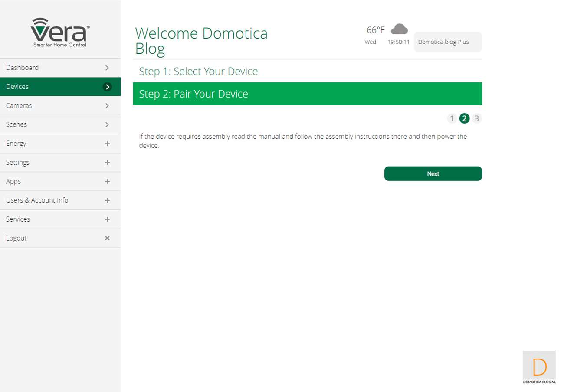
Task: Select wizard step 3 indicator
Action: pyautogui.click(x=476, y=118)
